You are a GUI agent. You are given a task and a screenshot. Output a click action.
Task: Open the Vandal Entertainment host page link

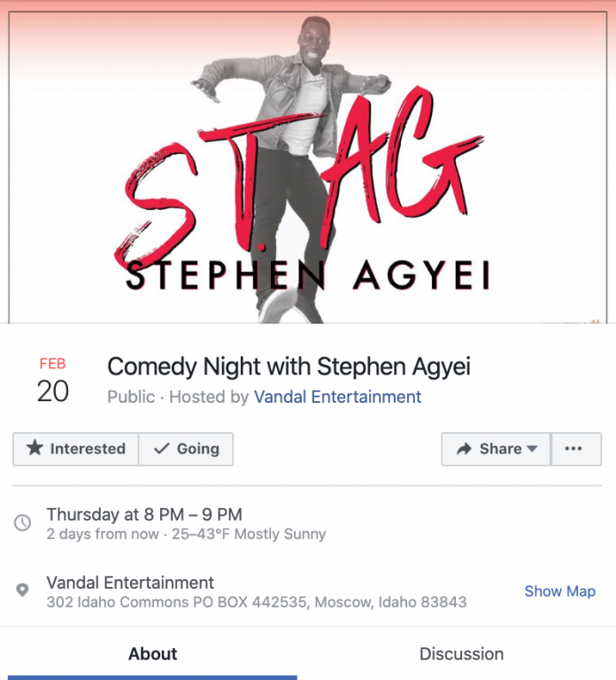tap(337, 398)
